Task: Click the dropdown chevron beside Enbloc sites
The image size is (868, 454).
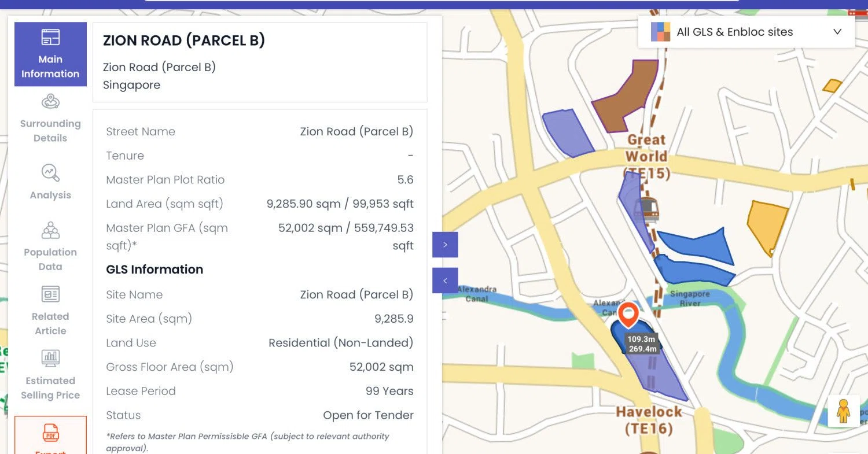Action: click(837, 32)
